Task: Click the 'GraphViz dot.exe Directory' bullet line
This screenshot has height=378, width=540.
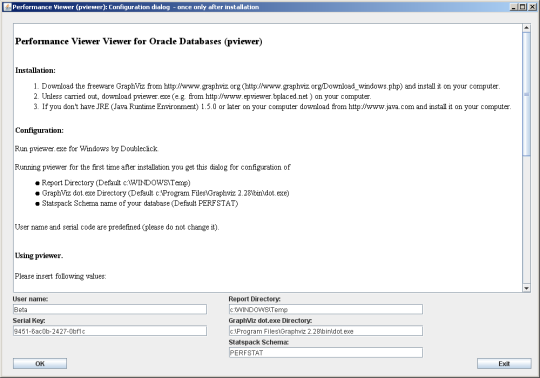Action: [162, 193]
